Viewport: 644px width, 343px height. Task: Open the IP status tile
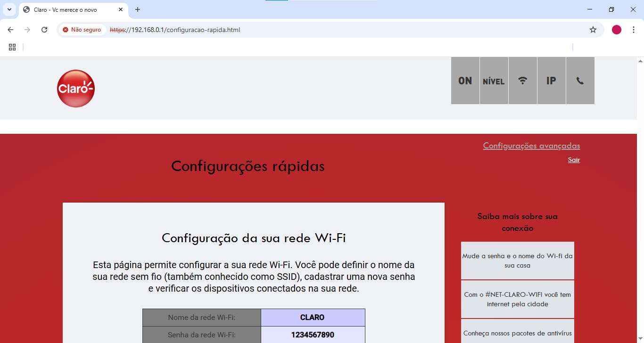[552, 81]
